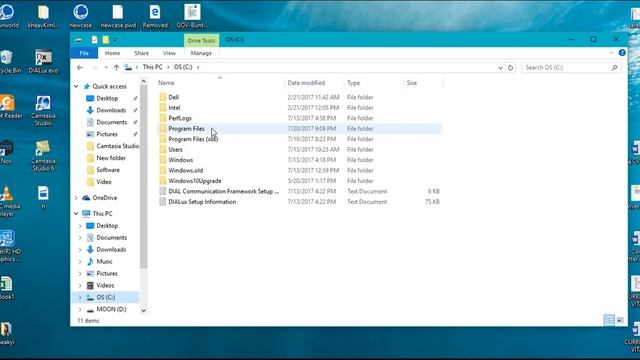Open the Share ribbon tab
Screen dimensions: 640x360
click(141, 53)
